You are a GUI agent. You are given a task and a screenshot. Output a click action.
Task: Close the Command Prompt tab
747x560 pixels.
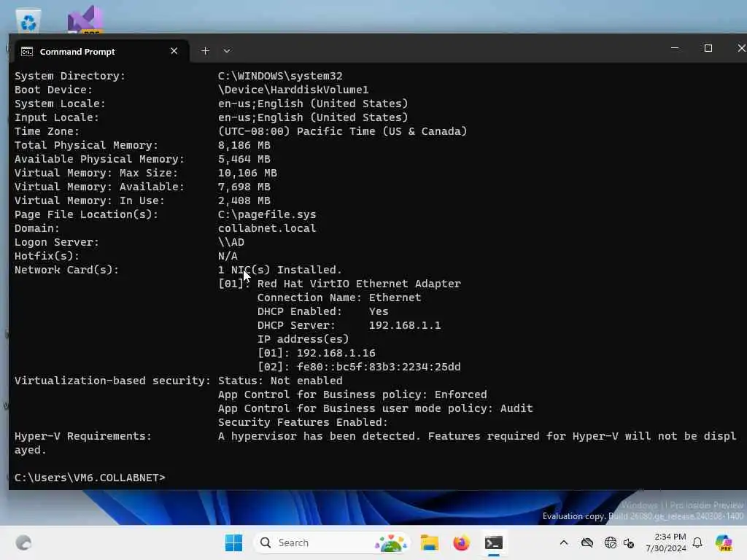(x=174, y=51)
